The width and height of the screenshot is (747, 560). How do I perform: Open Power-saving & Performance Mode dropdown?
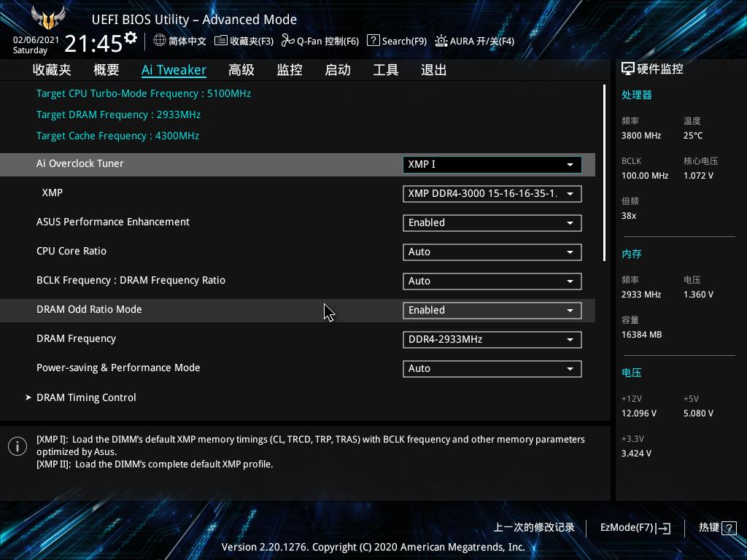[492, 368]
